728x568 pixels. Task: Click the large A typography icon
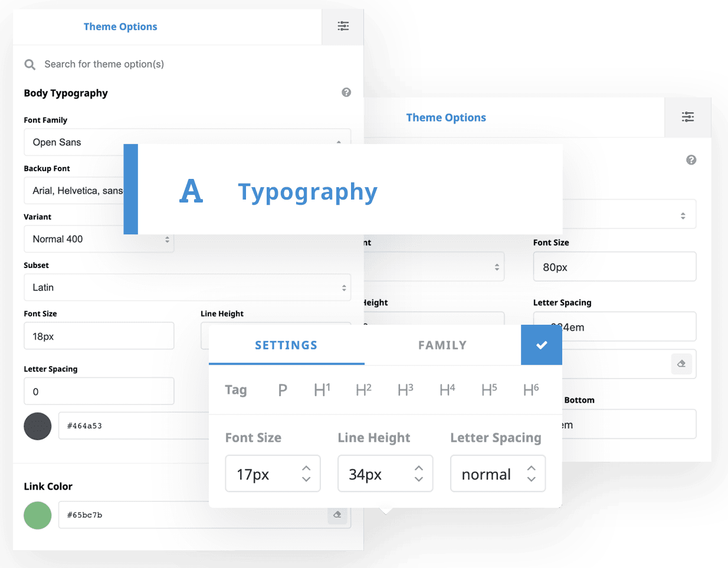click(191, 191)
